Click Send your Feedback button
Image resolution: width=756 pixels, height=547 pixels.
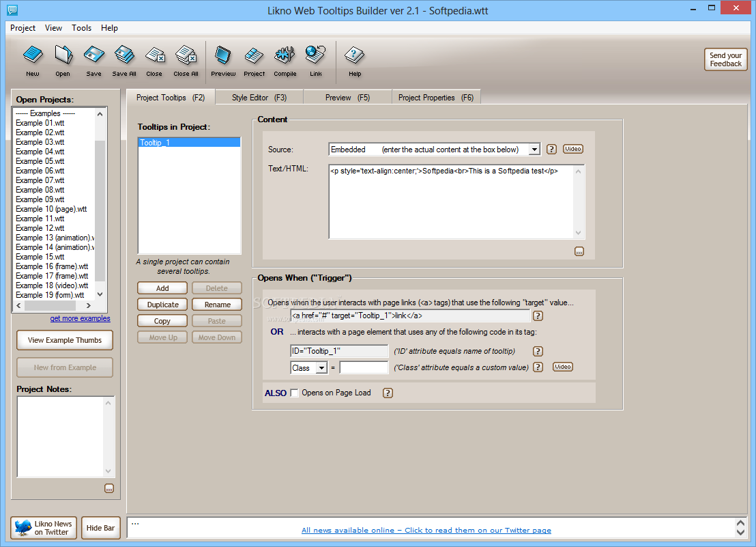point(725,59)
